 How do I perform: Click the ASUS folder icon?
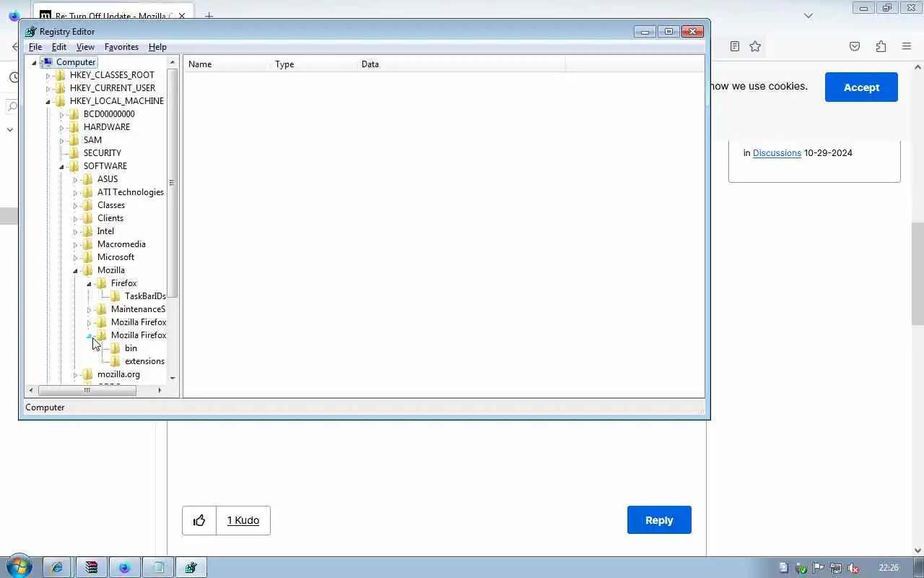point(88,179)
